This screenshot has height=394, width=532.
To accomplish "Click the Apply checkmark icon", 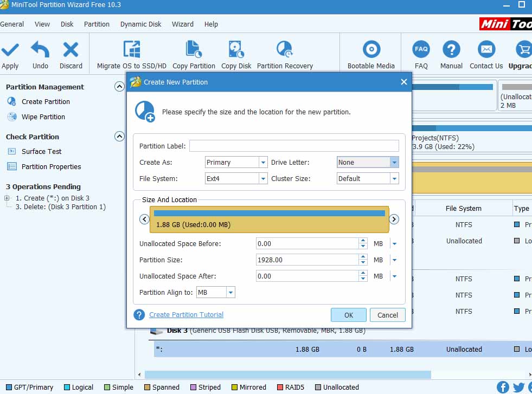I will [10, 50].
